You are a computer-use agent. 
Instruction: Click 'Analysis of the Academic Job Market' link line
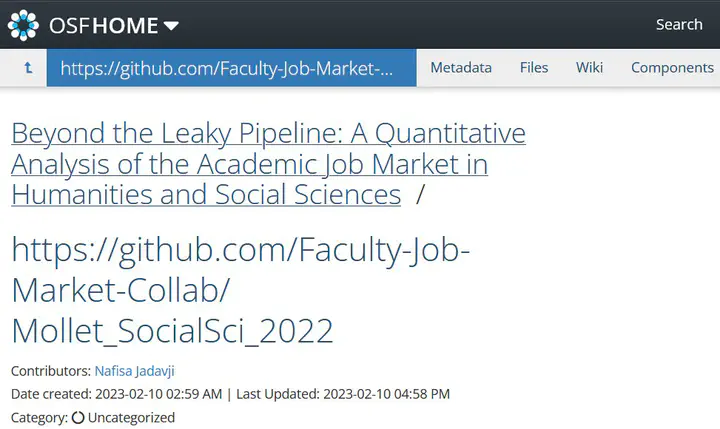[249, 164]
